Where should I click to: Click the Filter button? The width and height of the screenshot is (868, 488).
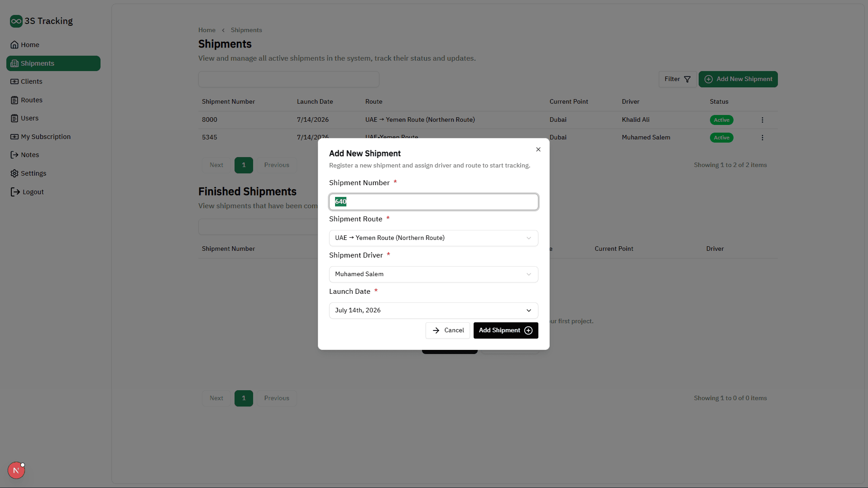[677, 79]
